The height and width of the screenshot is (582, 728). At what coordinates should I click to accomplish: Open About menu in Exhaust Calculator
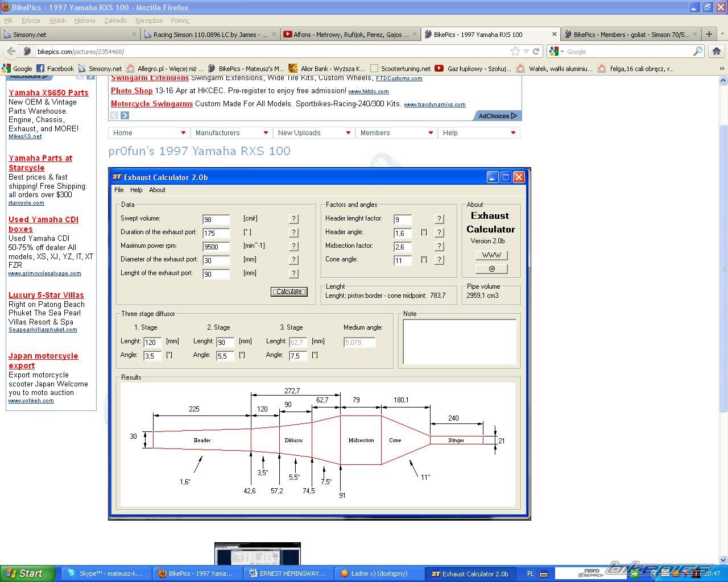(x=158, y=190)
